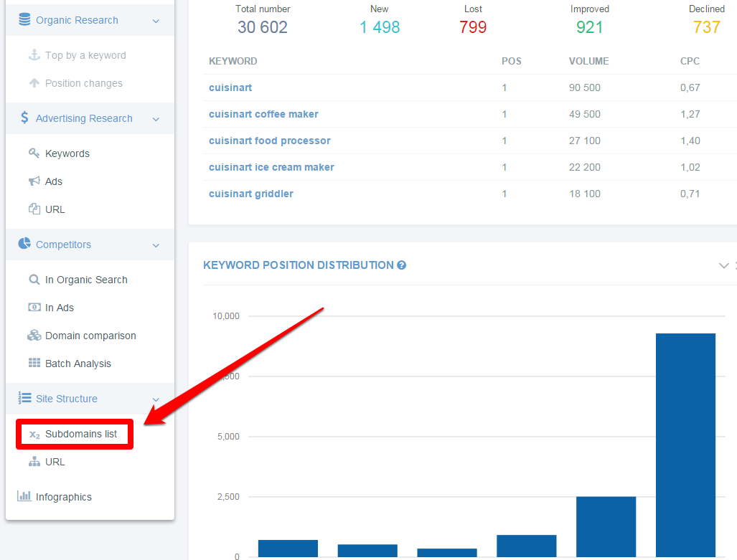Image resolution: width=737 pixels, height=560 pixels.
Task: Click the KEYWORD column header
Action: pyautogui.click(x=233, y=61)
